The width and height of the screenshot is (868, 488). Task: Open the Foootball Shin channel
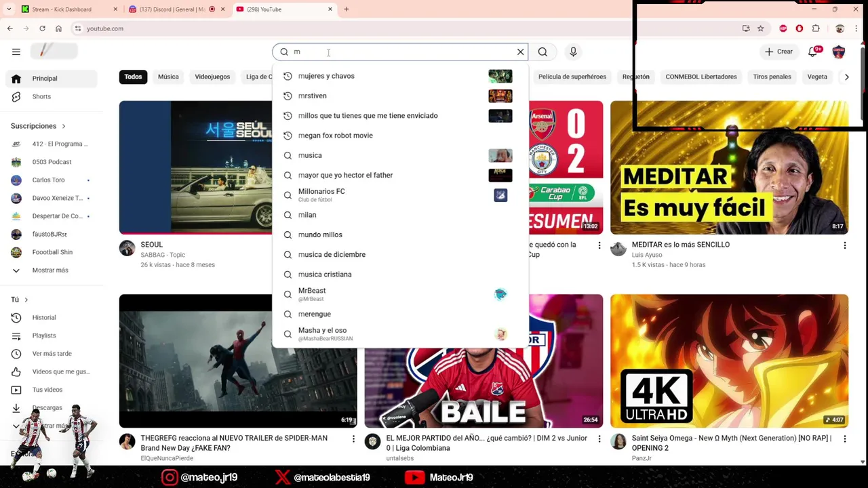click(52, 252)
